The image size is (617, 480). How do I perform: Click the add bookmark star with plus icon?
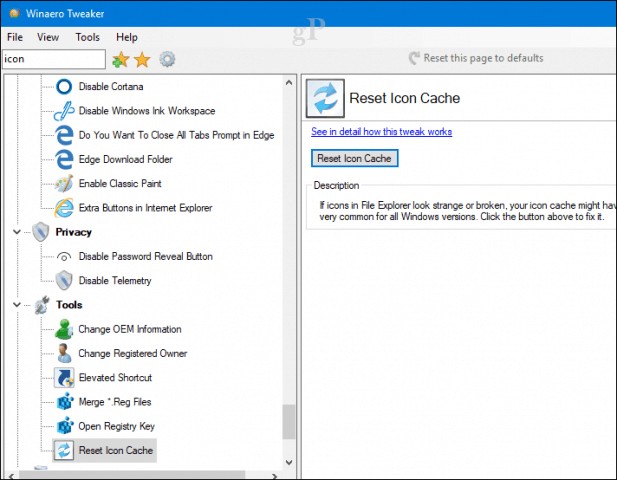click(x=121, y=60)
